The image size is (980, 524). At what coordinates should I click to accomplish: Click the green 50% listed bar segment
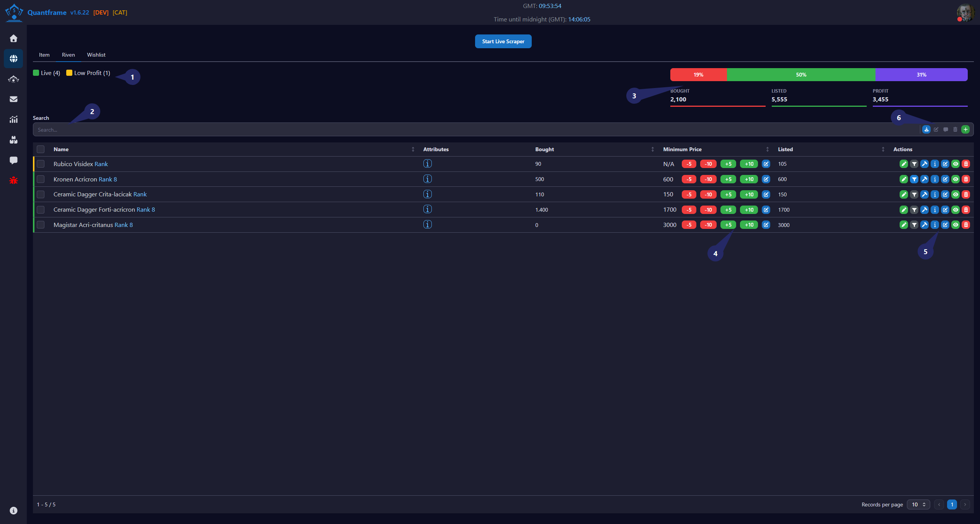[x=801, y=75]
